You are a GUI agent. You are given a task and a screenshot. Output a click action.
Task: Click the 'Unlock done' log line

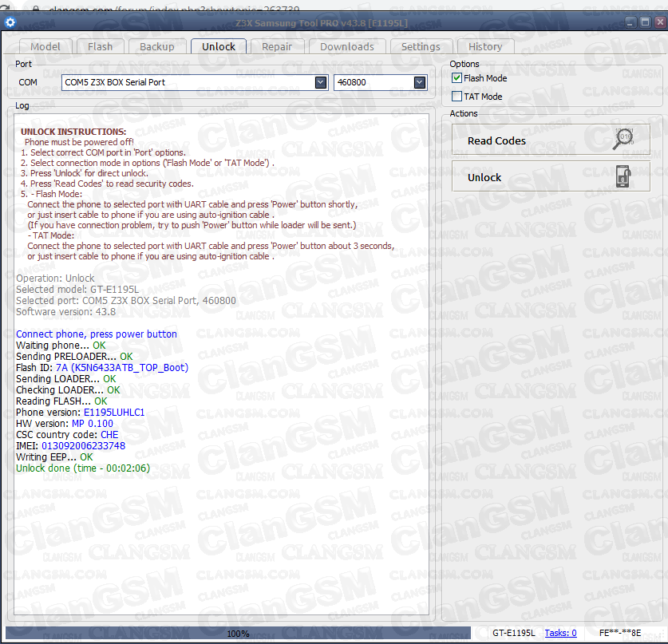[83, 468]
